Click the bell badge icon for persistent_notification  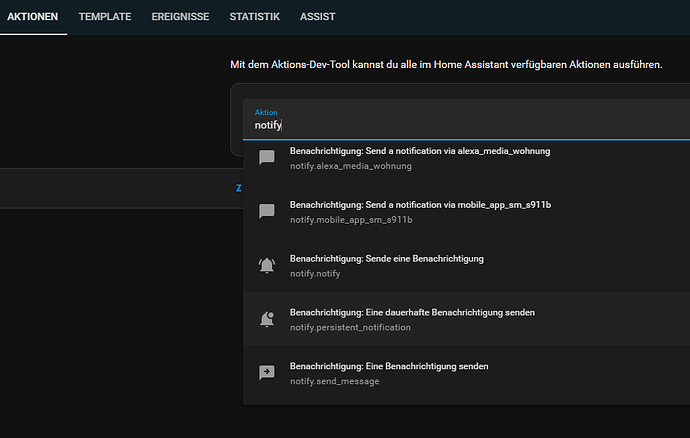(267, 319)
